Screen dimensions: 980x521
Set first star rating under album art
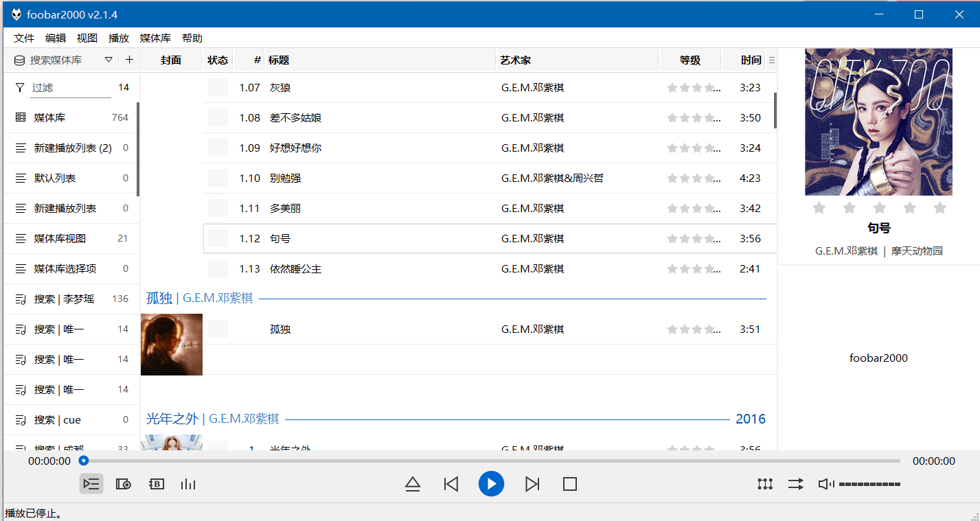coord(819,207)
